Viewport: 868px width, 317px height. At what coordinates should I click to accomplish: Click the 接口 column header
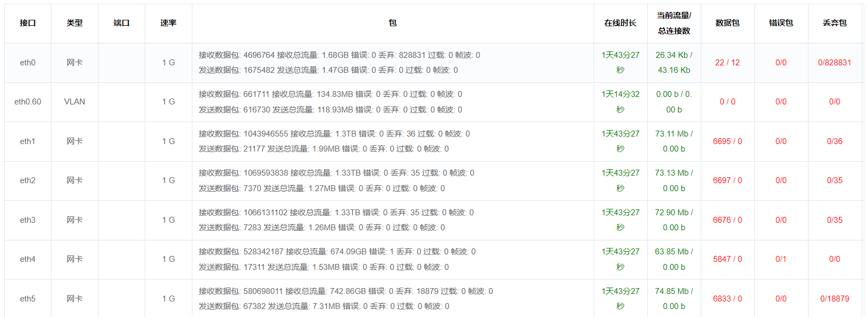[28, 23]
